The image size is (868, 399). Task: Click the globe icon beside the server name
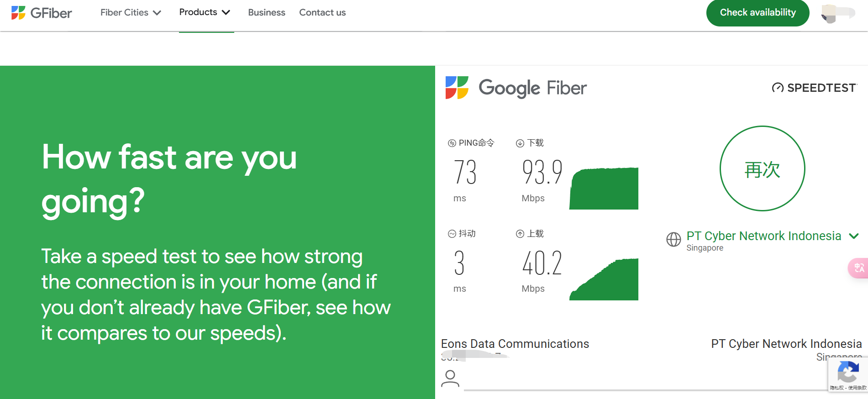[x=673, y=239]
